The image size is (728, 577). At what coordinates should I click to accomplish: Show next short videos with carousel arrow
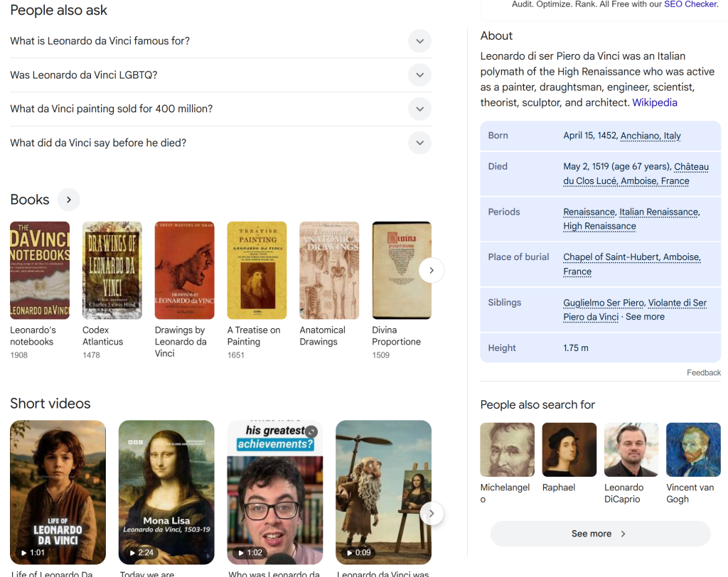tap(432, 514)
